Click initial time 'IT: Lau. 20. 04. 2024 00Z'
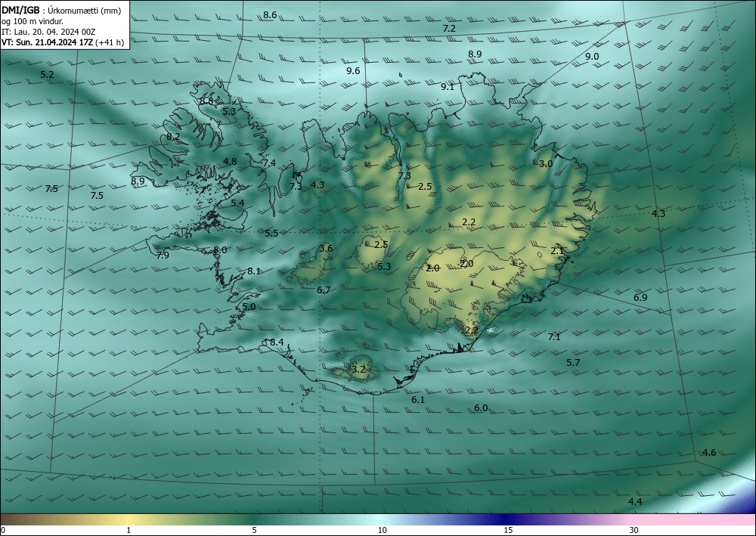This screenshot has height=536, width=756. (x=48, y=32)
